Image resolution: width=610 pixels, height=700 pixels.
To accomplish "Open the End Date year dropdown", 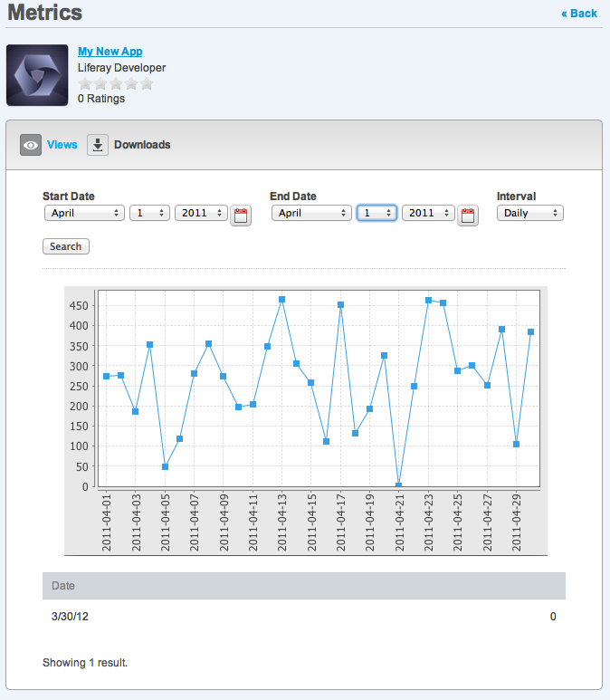I will [x=428, y=213].
